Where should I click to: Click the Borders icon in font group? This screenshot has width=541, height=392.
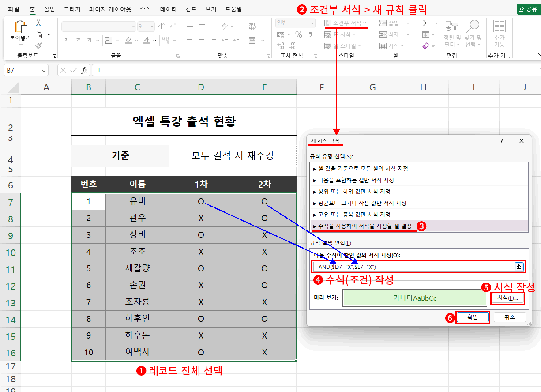click(108, 40)
